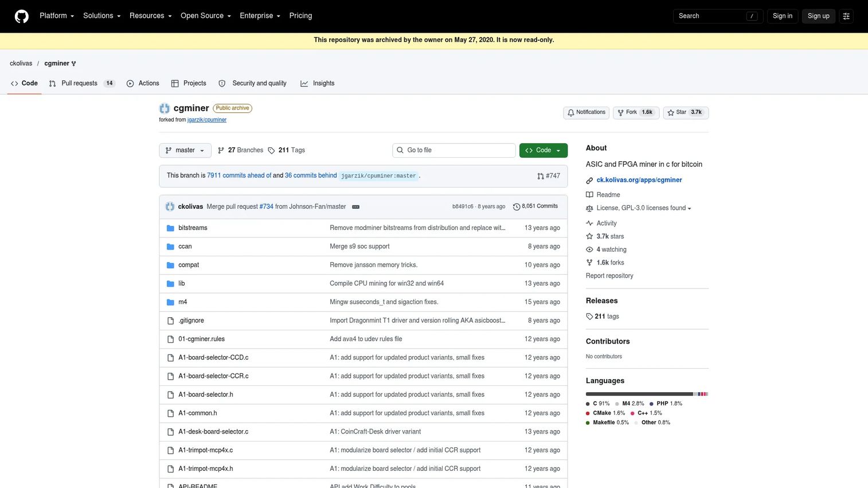Click the branches icon beside 27 Branches
Image resolution: width=868 pixels, height=488 pixels.
click(221, 150)
